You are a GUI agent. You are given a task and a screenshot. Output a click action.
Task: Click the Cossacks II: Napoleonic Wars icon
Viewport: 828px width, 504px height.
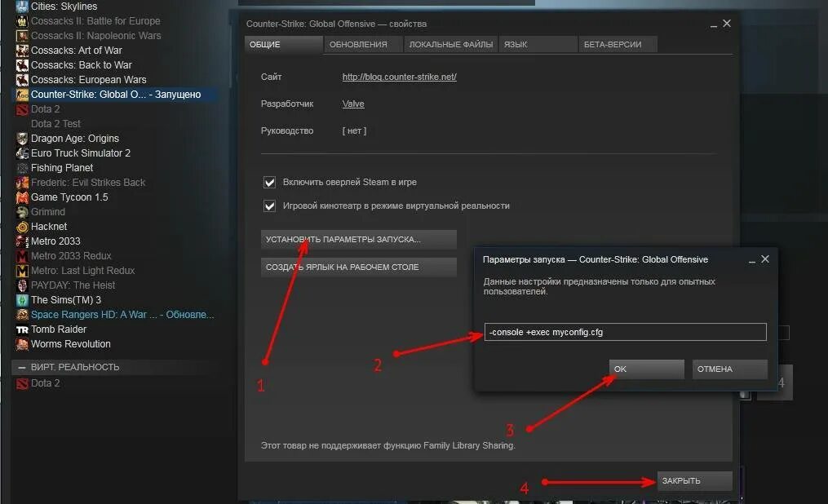(x=22, y=36)
